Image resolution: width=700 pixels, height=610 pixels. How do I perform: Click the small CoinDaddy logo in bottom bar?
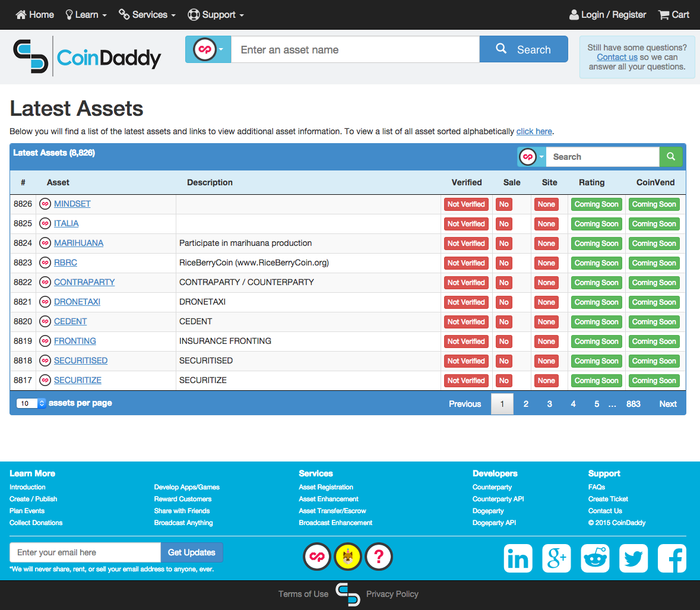[x=348, y=595]
